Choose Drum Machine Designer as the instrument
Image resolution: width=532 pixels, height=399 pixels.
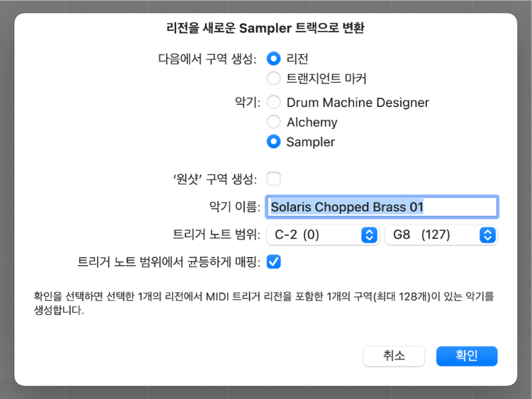click(273, 103)
